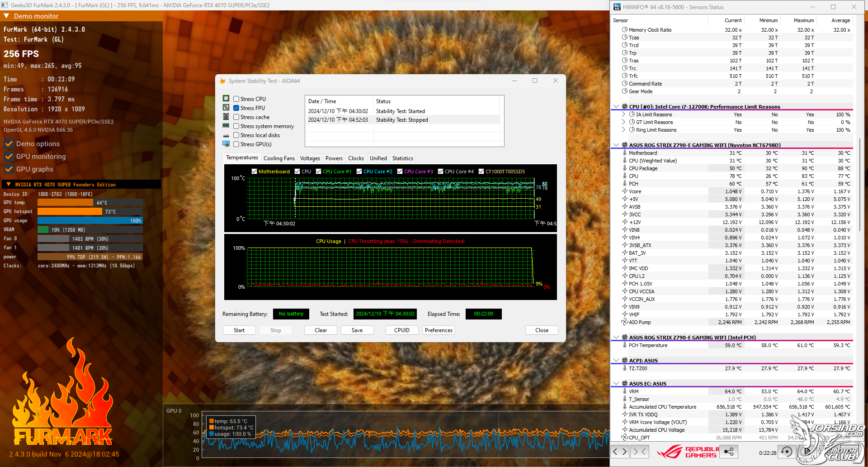
Task: Click the ROG Republic of Gamers logo
Action: pyautogui.click(x=687, y=452)
